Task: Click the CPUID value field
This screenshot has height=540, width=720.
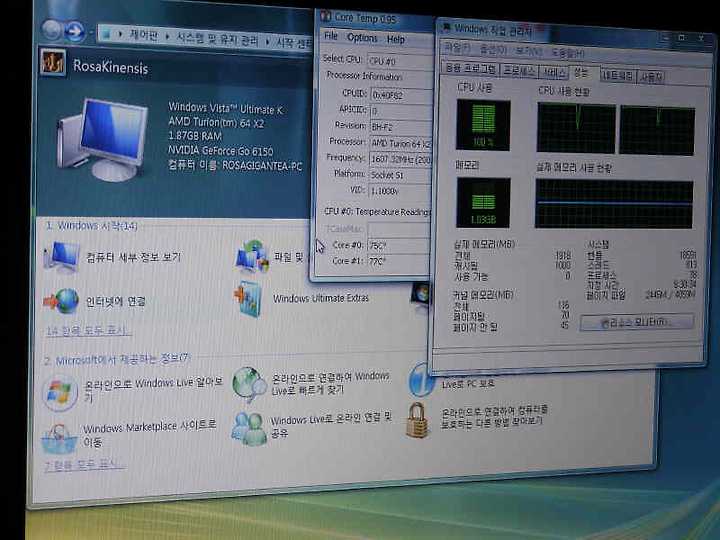Action: click(x=401, y=95)
